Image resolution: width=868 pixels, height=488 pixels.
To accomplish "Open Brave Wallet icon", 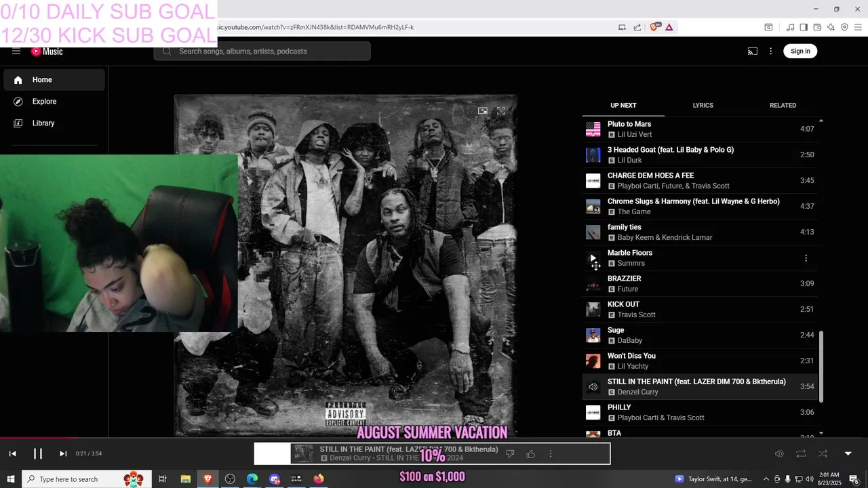I will click(817, 27).
